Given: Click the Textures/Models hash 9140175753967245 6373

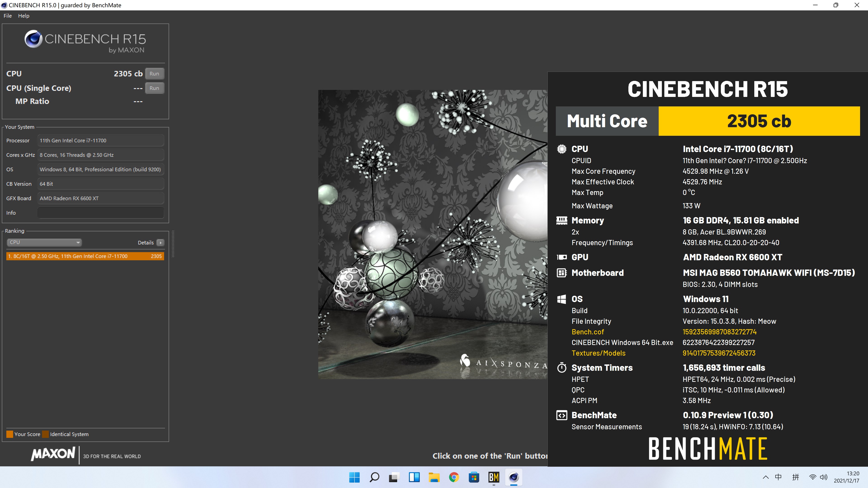Looking at the screenshot, I should click(x=719, y=353).
